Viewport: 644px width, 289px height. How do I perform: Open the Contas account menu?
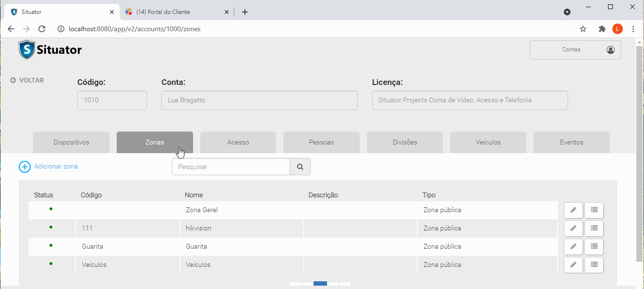pos(575,50)
